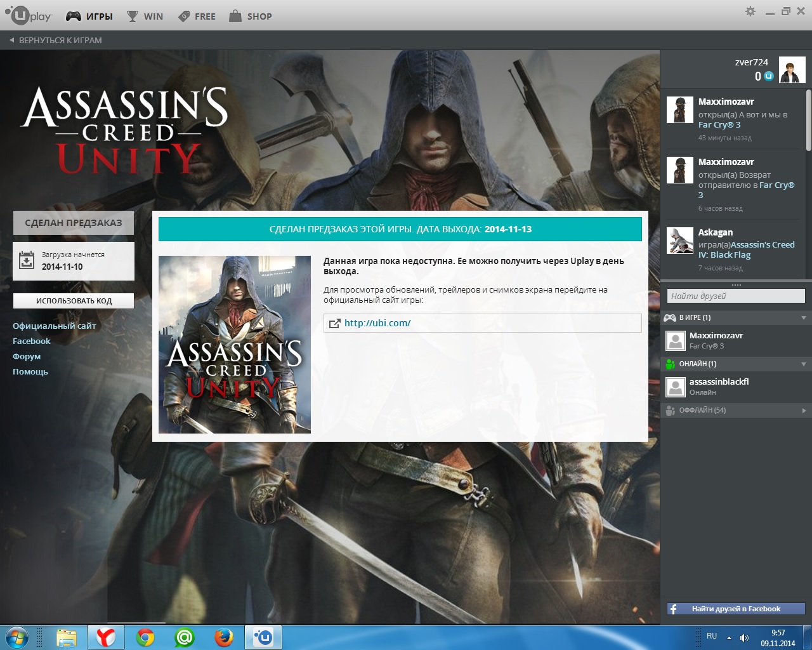Click Maxximozavr avatar in 6 hours ago entry
The width and height of the screenshot is (812, 650).
click(679, 169)
